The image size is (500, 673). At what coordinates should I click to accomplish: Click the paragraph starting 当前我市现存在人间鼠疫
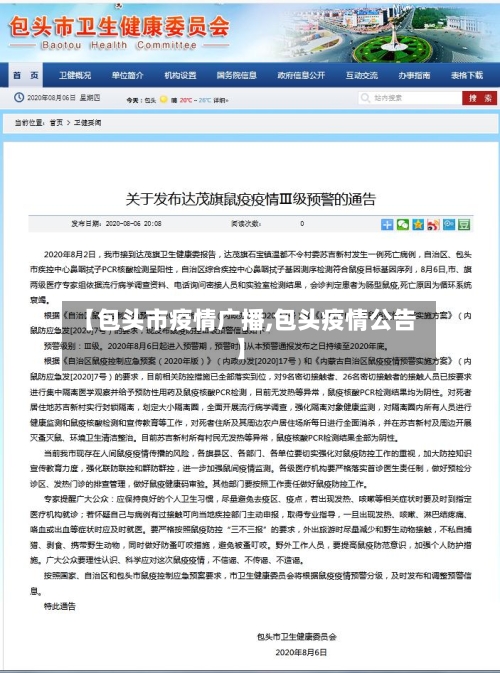pos(251,468)
